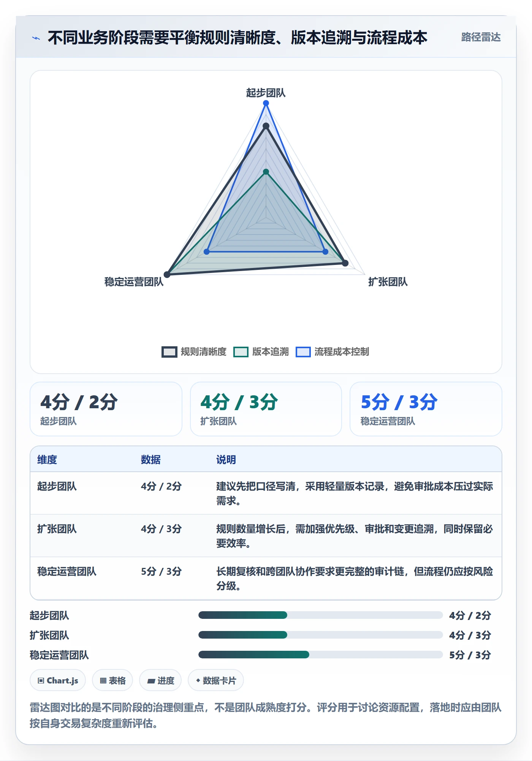The width and height of the screenshot is (532, 761).
Task: Select the 表格 tag
Action: point(112,680)
